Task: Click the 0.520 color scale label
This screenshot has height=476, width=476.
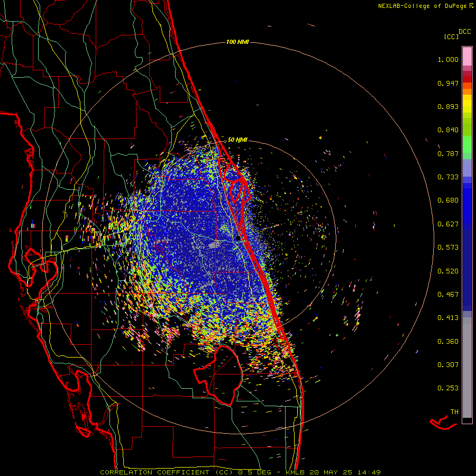Action: pos(448,271)
